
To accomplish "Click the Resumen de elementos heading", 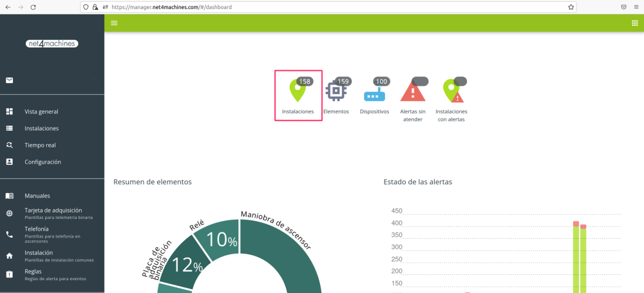I will [153, 182].
